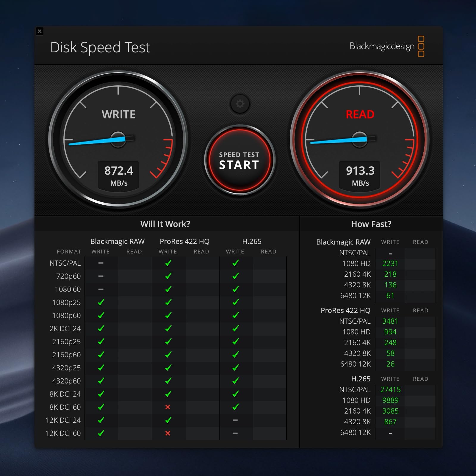This screenshot has width=476, height=476.
Task: Click ProRes 422 HQ write checkmark for 2K DCI 24
Action: (x=168, y=328)
